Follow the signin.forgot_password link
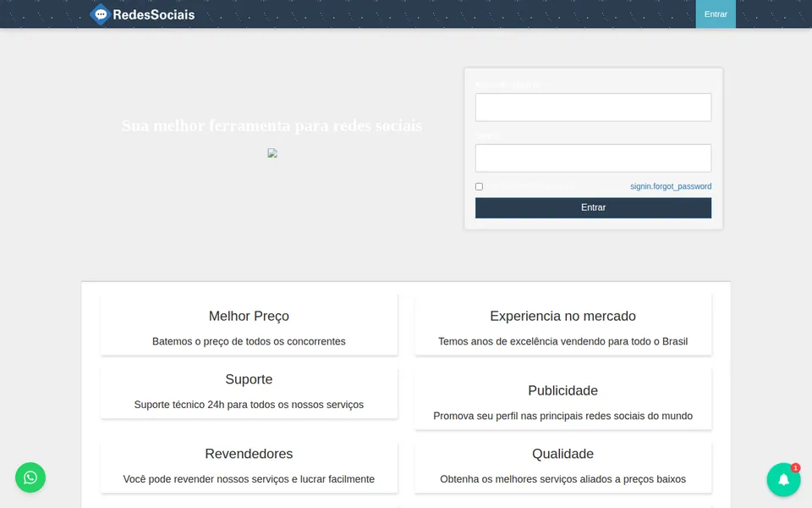Viewport: 812px width, 508px height. (x=671, y=186)
